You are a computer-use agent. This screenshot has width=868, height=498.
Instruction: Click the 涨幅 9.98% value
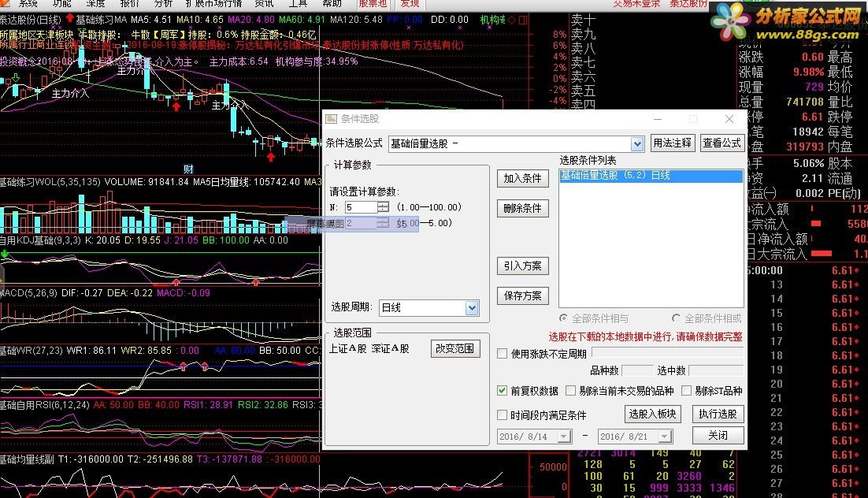808,72
